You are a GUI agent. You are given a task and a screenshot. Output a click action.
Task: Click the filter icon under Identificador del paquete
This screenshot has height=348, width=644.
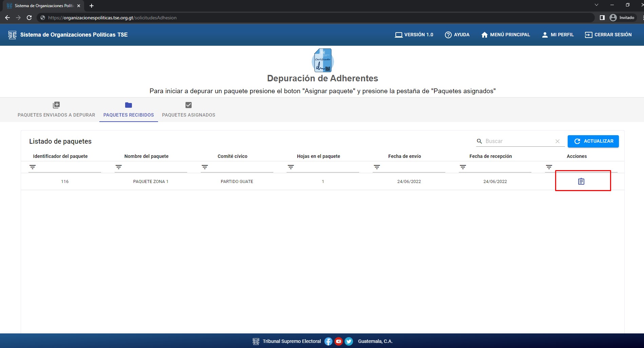[33, 167]
